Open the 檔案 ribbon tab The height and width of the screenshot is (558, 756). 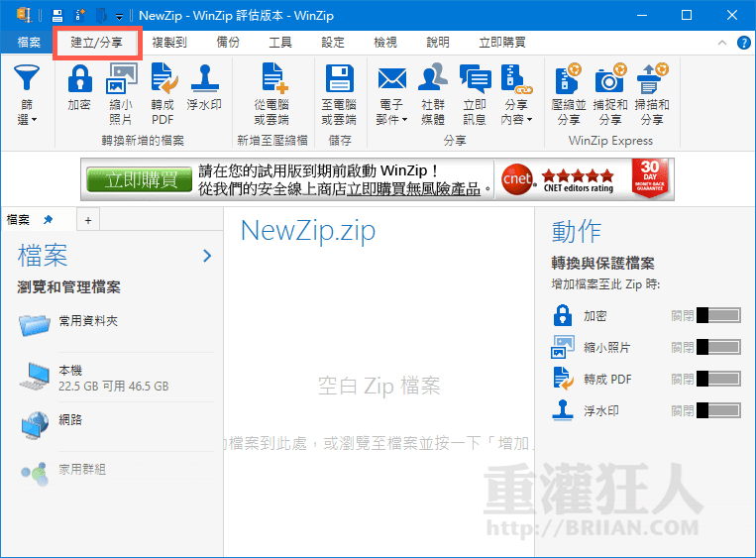pos(29,43)
